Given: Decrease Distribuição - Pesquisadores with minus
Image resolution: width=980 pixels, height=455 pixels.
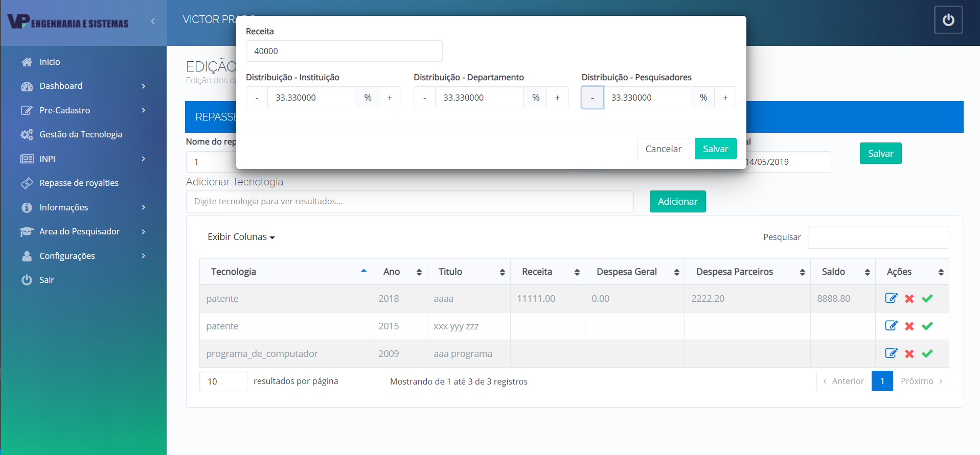Looking at the screenshot, I should pyautogui.click(x=592, y=98).
